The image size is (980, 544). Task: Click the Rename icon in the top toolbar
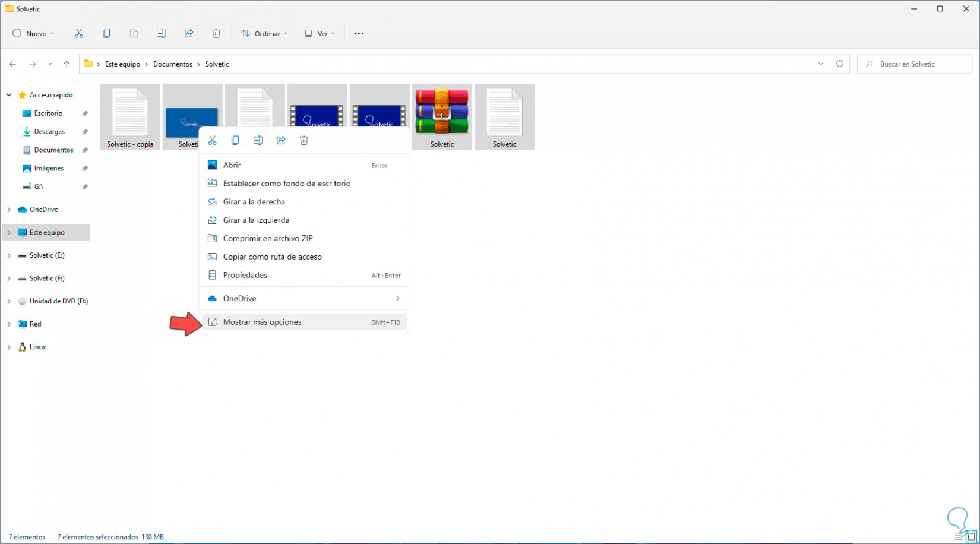[x=161, y=33]
